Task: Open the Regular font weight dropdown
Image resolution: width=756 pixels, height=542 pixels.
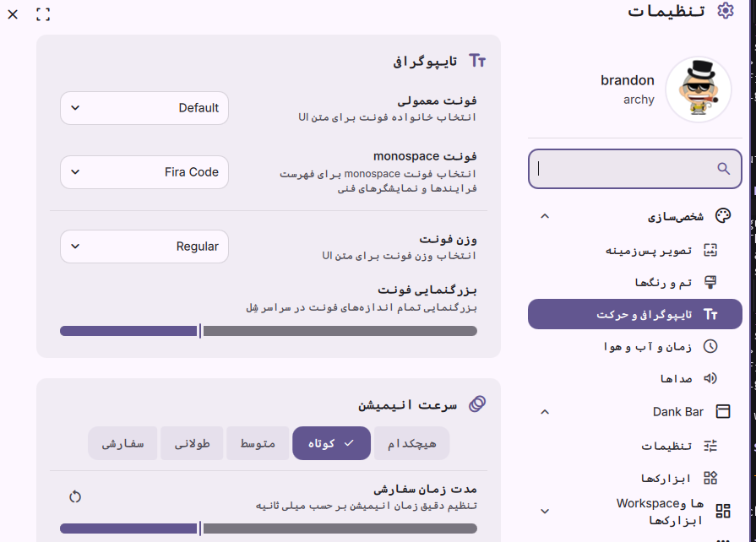Action: click(144, 247)
